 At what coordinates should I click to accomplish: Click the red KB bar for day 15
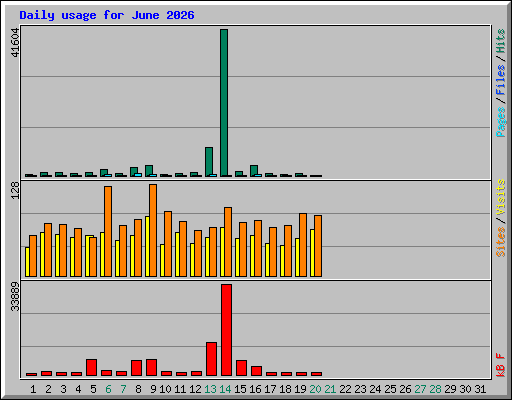[x=241, y=368]
